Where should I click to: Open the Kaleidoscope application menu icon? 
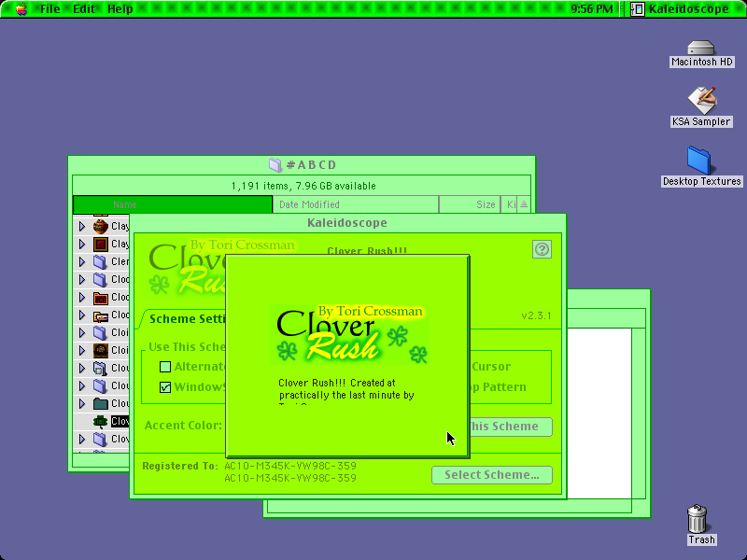(x=637, y=8)
